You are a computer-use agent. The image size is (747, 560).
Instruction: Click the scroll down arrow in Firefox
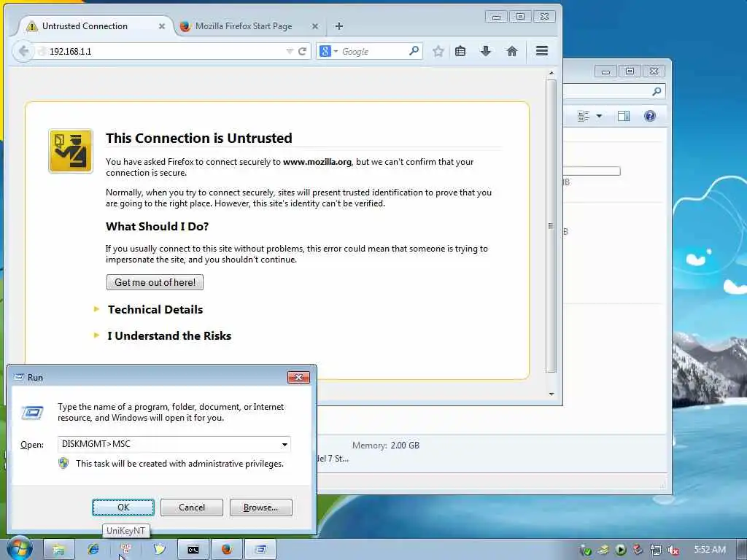tap(551, 394)
